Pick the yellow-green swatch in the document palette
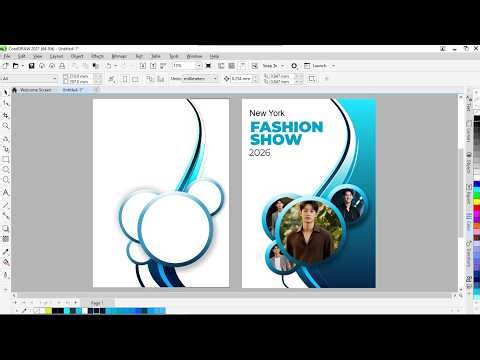This screenshot has width=480, height=360. (48, 311)
